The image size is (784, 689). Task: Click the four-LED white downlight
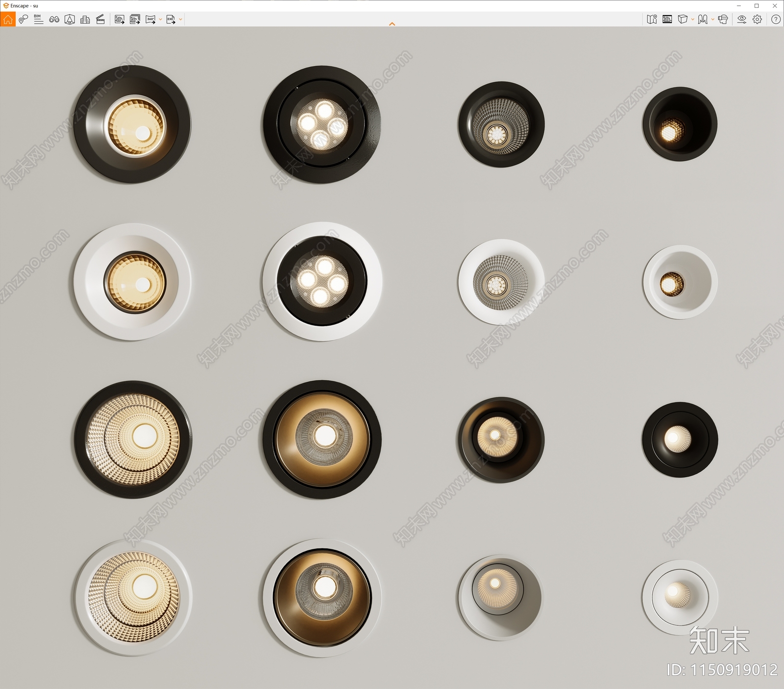(x=322, y=282)
